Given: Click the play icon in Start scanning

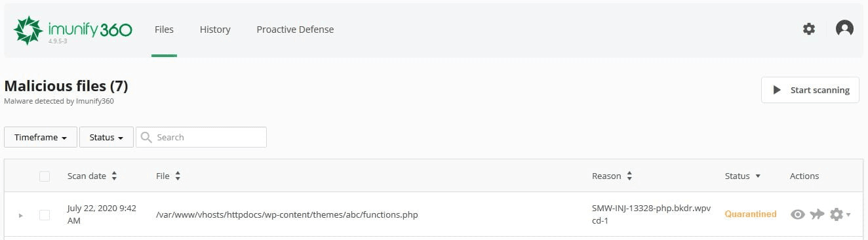Looking at the screenshot, I should coord(777,90).
